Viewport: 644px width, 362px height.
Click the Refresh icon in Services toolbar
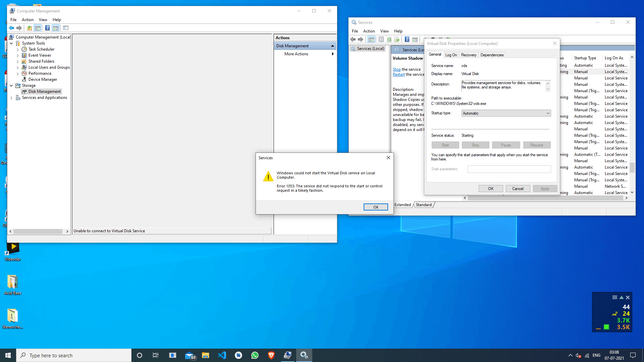point(389,40)
